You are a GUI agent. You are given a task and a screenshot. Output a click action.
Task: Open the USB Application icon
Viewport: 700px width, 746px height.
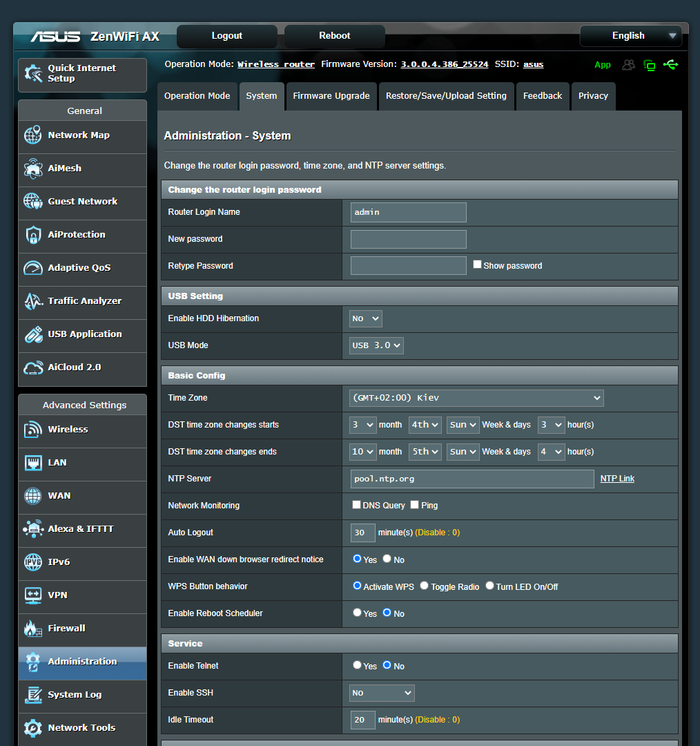[32, 334]
